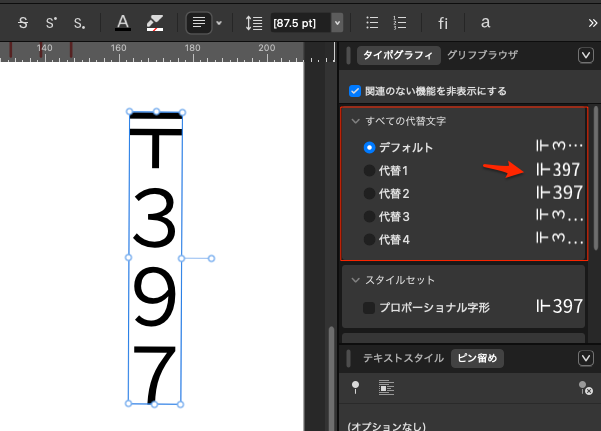Open the text color (underlined A) swatch
The height and width of the screenshot is (431, 601).
pos(122,21)
